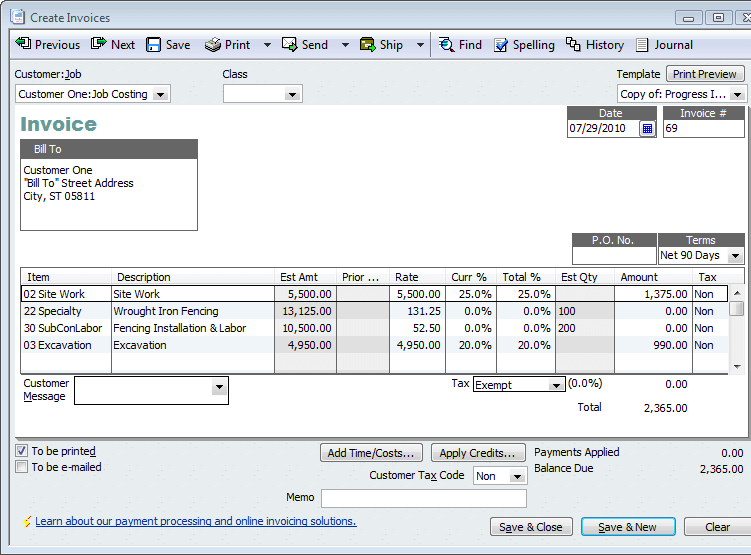The height and width of the screenshot is (555, 751).
Task: Click the Est Qty 200 cell
Action: click(x=585, y=328)
